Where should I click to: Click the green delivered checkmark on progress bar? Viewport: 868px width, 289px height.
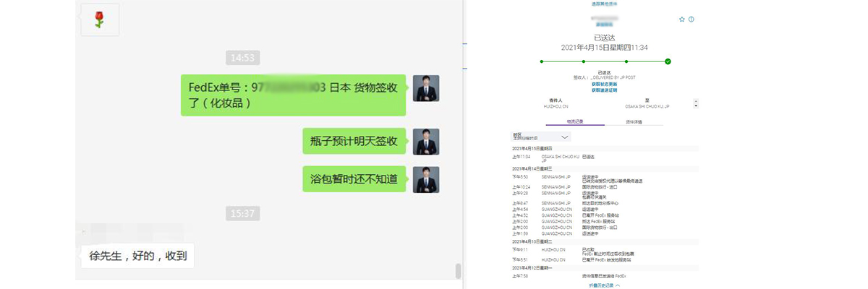[x=668, y=61]
